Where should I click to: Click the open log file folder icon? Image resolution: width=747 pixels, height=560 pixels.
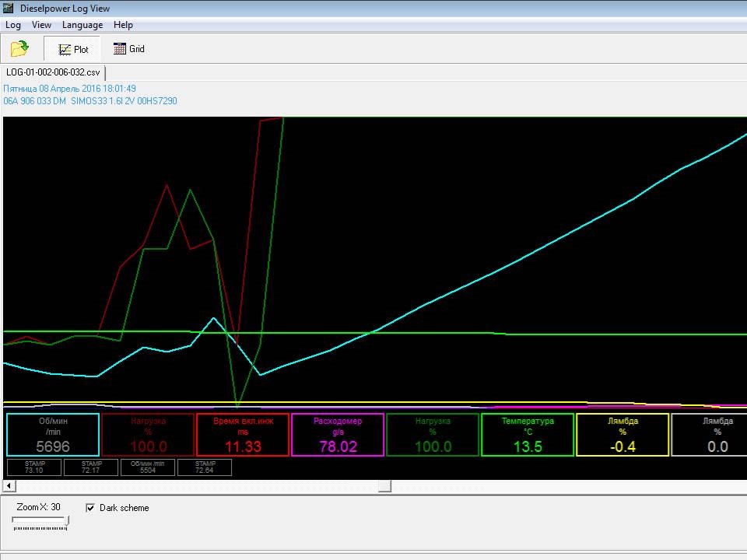pyautogui.click(x=19, y=49)
